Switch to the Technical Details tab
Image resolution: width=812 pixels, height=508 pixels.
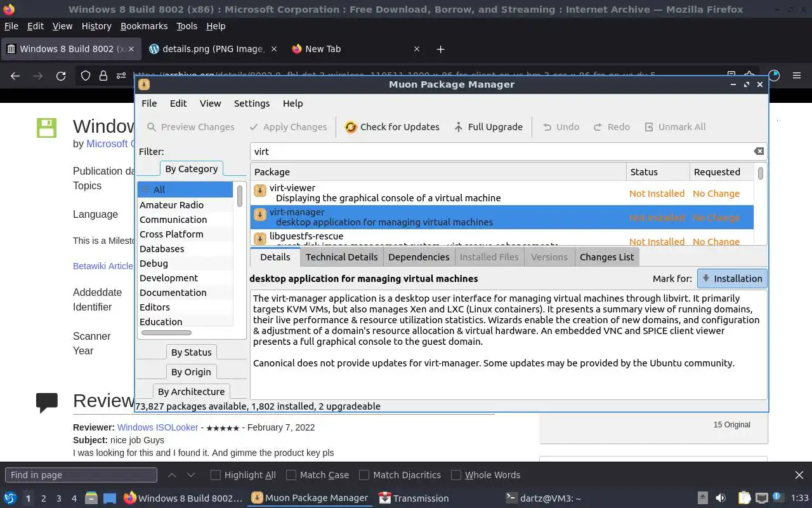(341, 257)
